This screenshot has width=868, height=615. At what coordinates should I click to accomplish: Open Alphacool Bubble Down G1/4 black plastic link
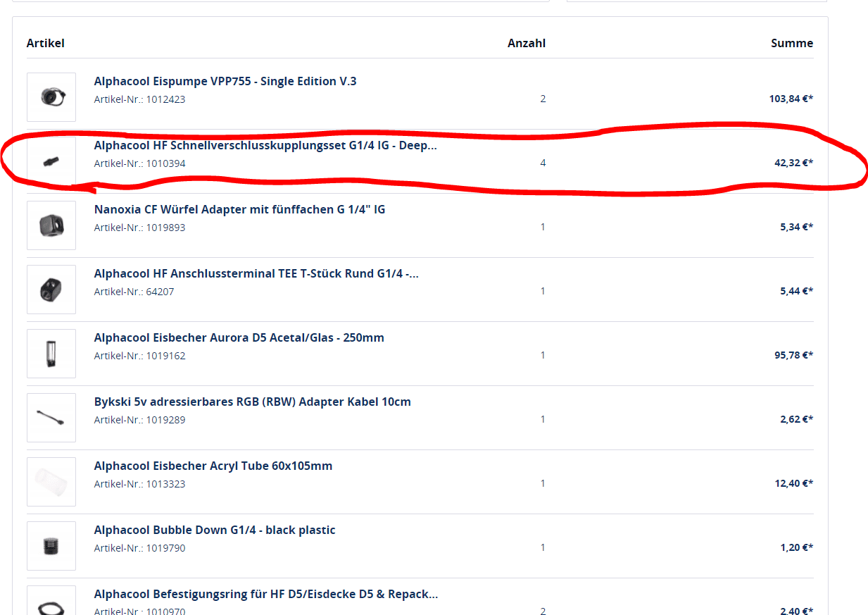pos(215,530)
